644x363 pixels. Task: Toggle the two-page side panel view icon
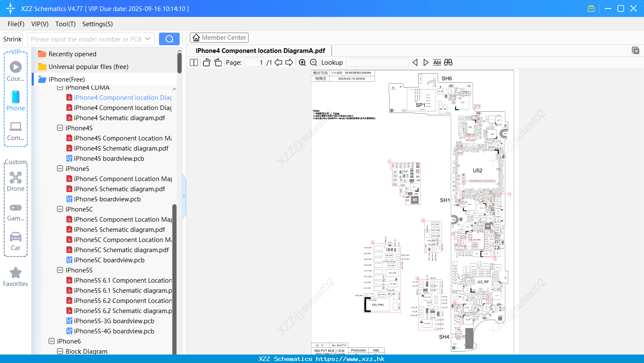coord(194,63)
